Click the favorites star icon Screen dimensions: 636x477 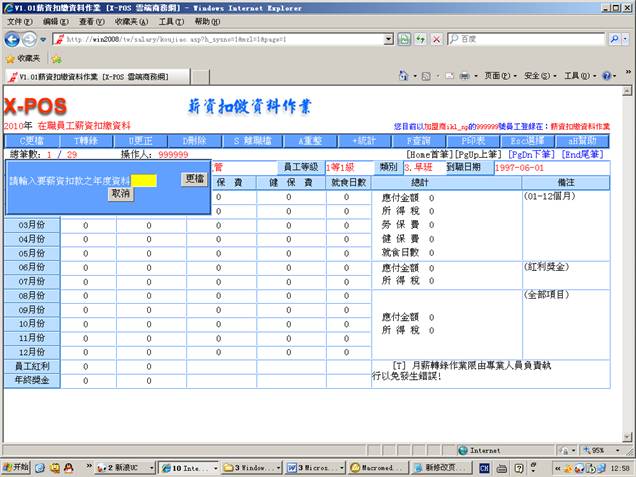point(12,58)
